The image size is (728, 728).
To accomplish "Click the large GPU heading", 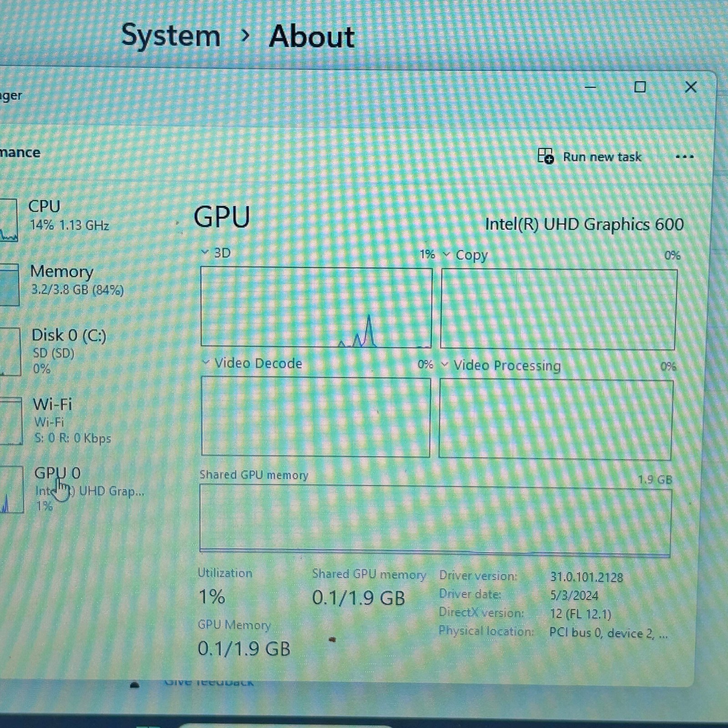I will click(x=222, y=216).
